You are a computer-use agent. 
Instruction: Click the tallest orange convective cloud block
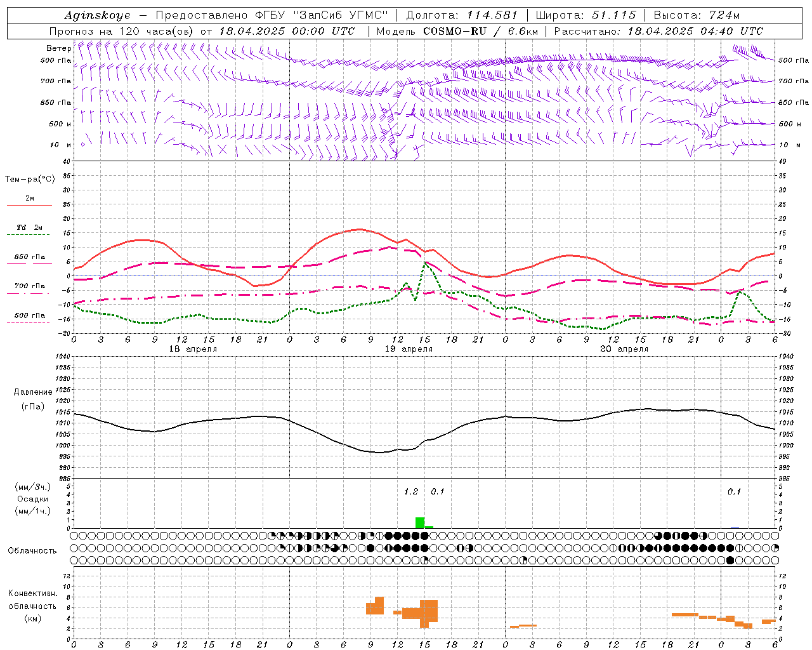(429, 613)
